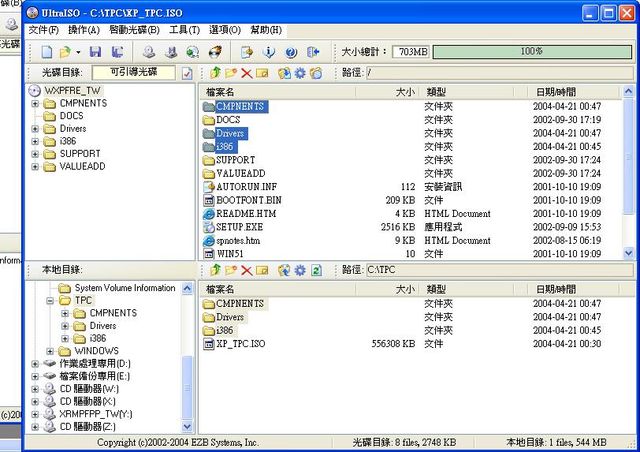Screen dimensions: 640x452
Task: Open the 工具(T) menu
Action: click(184, 30)
